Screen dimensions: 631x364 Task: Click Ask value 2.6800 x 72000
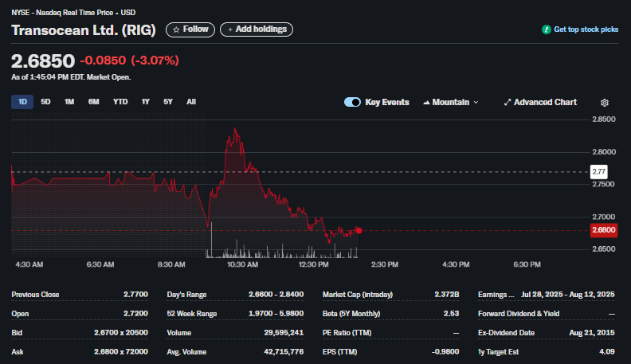(121, 351)
